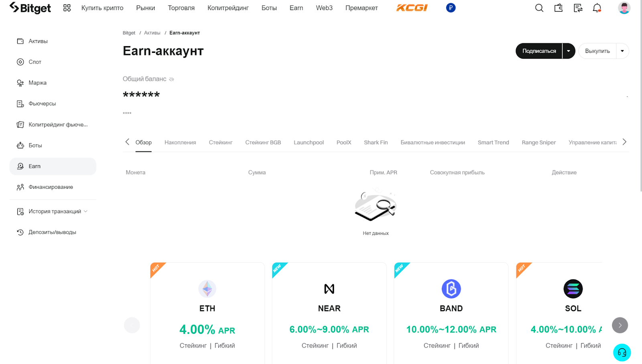Open the wallet icon in header
Image resolution: width=642 pixels, height=364 pixels.
pos(559,8)
